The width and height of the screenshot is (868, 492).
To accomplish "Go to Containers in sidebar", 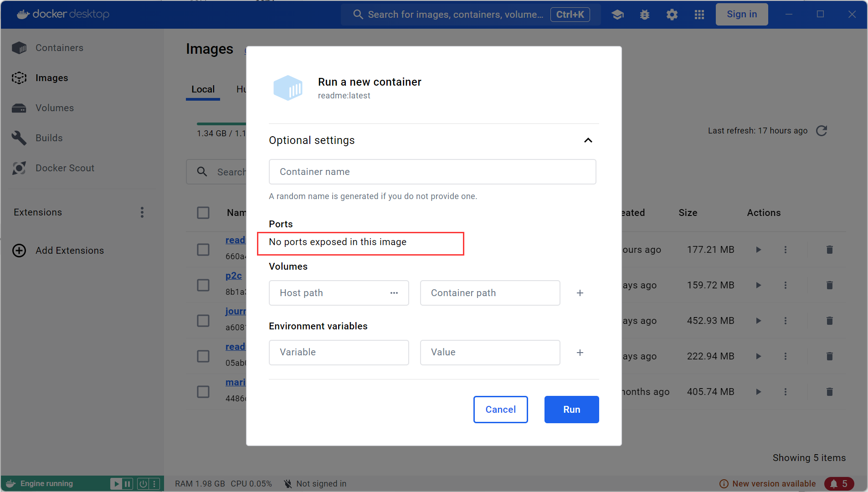I will [59, 48].
